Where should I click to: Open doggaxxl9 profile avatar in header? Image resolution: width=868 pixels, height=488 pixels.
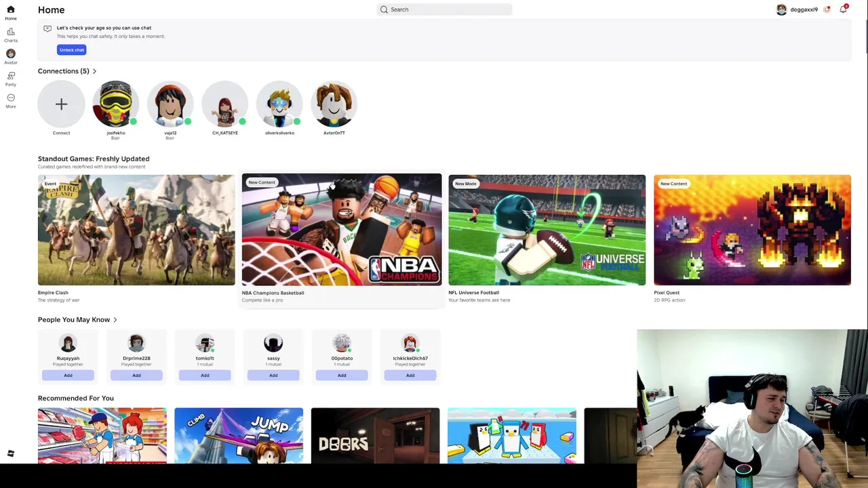(x=781, y=9)
